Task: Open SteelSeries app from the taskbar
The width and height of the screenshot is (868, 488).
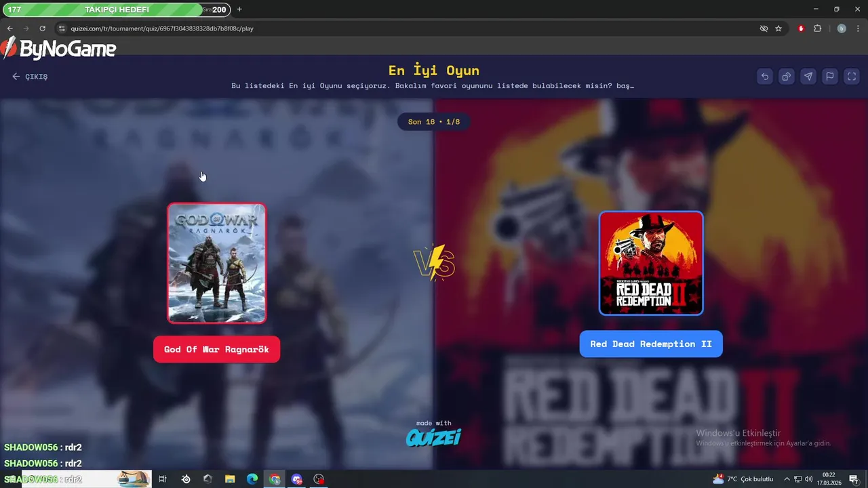Action: tap(186, 479)
